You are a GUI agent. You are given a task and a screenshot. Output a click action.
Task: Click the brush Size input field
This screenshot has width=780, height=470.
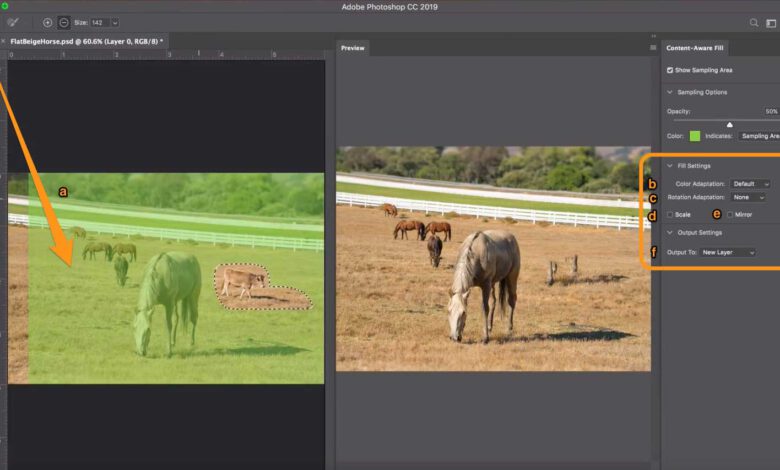point(98,22)
